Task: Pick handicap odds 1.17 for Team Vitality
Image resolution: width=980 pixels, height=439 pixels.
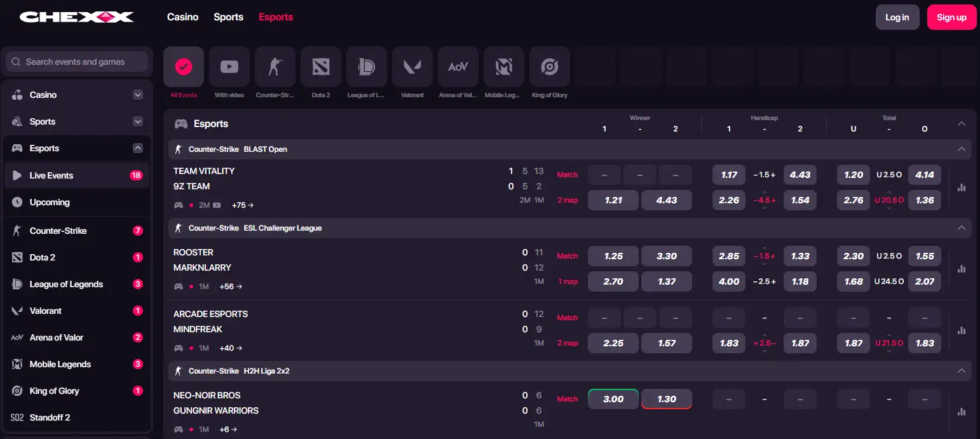Action: coord(729,175)
